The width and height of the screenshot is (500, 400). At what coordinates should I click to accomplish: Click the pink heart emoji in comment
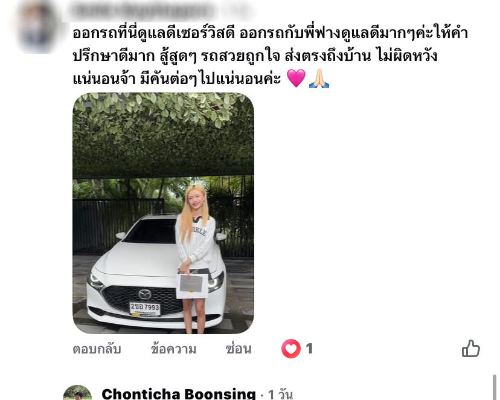[296, 78]
